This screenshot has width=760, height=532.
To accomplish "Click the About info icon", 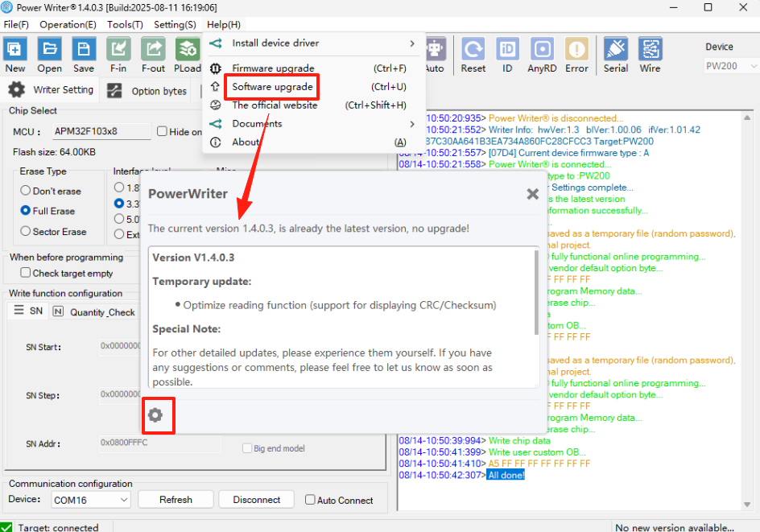I will point(215,142).
